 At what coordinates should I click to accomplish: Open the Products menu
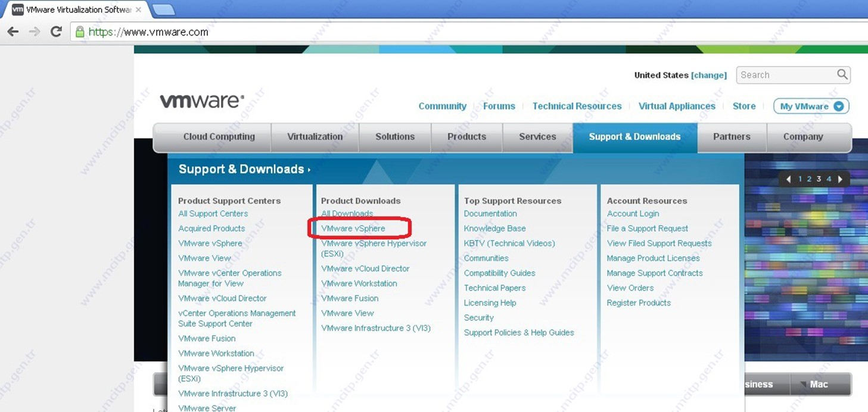coord(466,137)
